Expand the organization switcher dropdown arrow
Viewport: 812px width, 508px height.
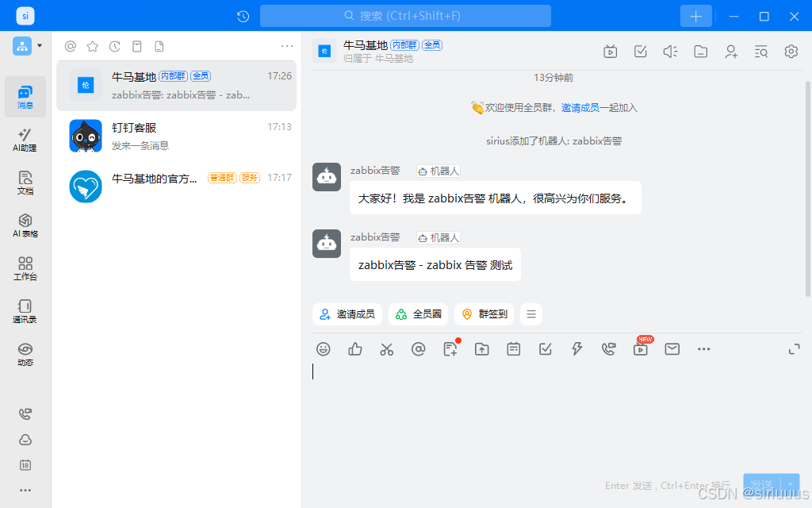(40, 45)
